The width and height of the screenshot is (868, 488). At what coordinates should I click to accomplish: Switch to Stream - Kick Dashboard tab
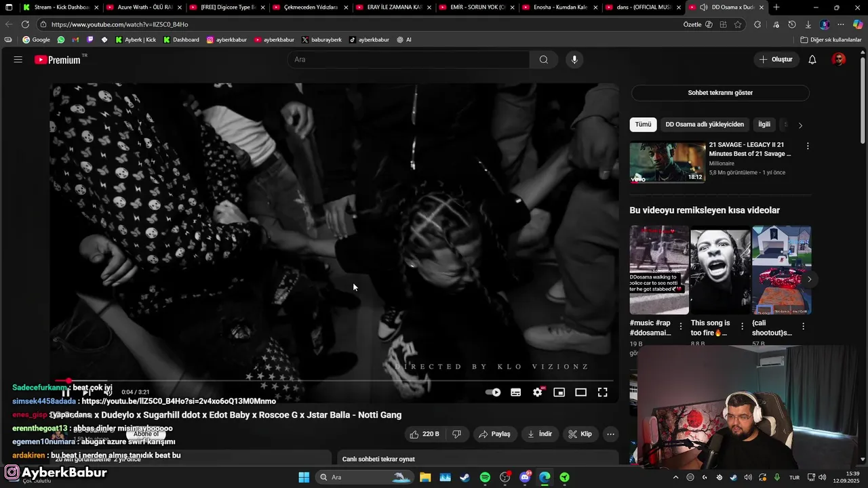60,7
